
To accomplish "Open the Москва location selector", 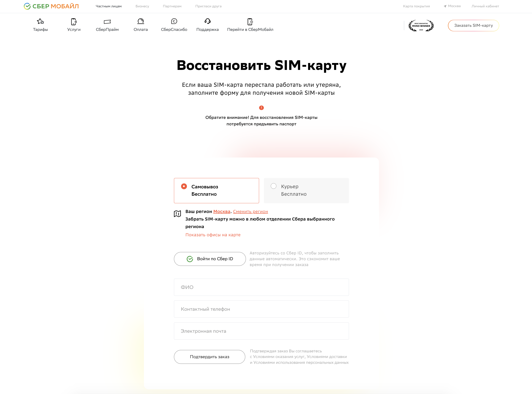I will pos(452,6).
